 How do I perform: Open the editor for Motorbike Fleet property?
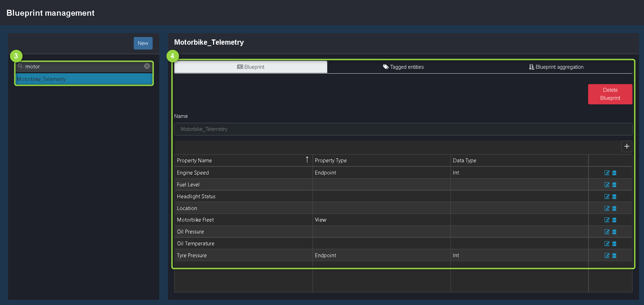pyautogui.click(x=607, y=220)
